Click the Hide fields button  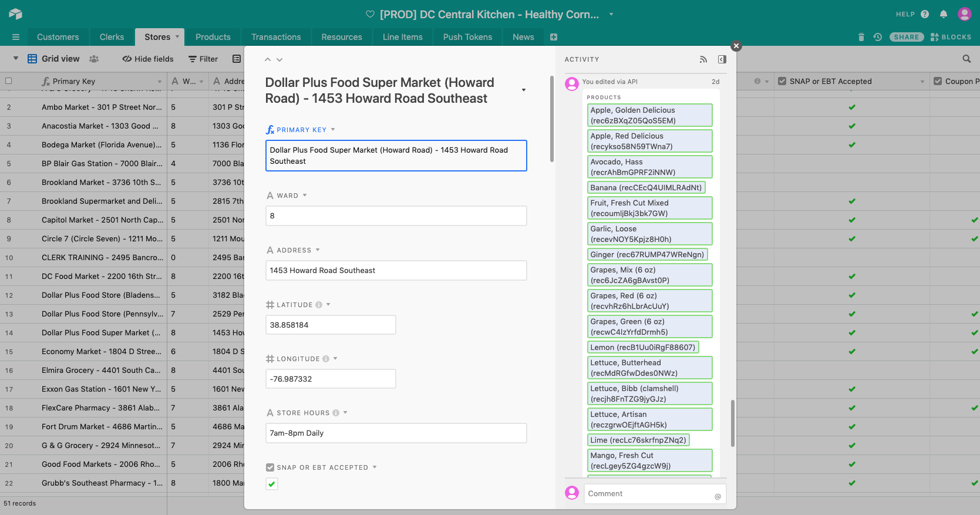tap(148, 59)
